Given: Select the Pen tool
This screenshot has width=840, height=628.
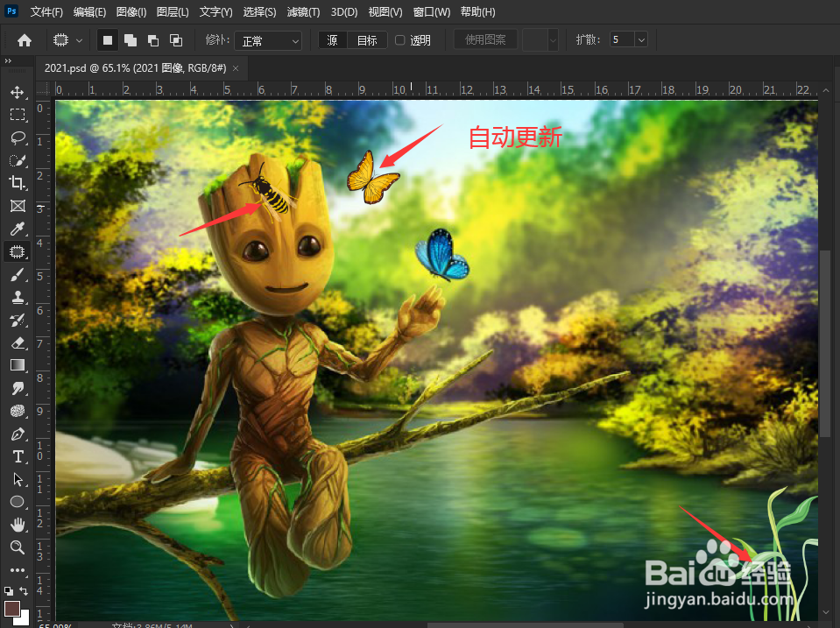Looking at the screenshot, I should pyautogui.click(x=18, y=434).
